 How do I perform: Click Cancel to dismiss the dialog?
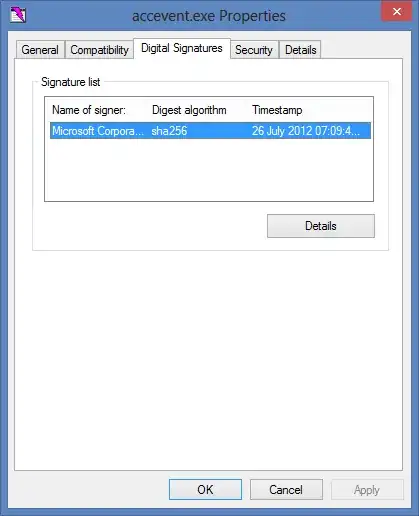[x=286, y=490]
